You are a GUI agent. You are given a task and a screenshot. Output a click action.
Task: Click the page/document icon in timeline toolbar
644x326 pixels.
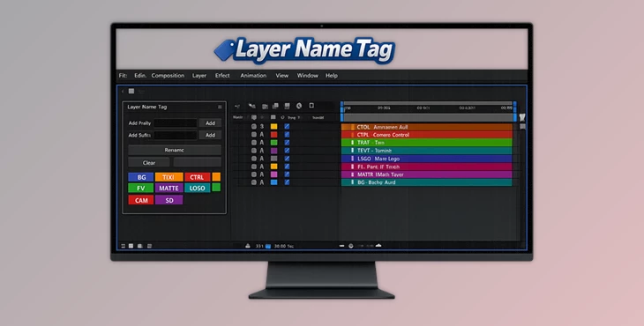[x=311, y=106]
